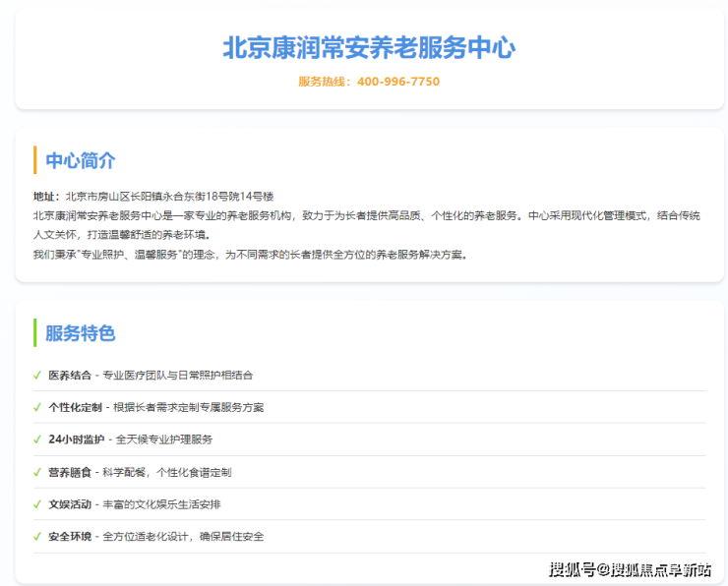
Task: Click the checkmark next to 文娱活动
Action: 37,504
